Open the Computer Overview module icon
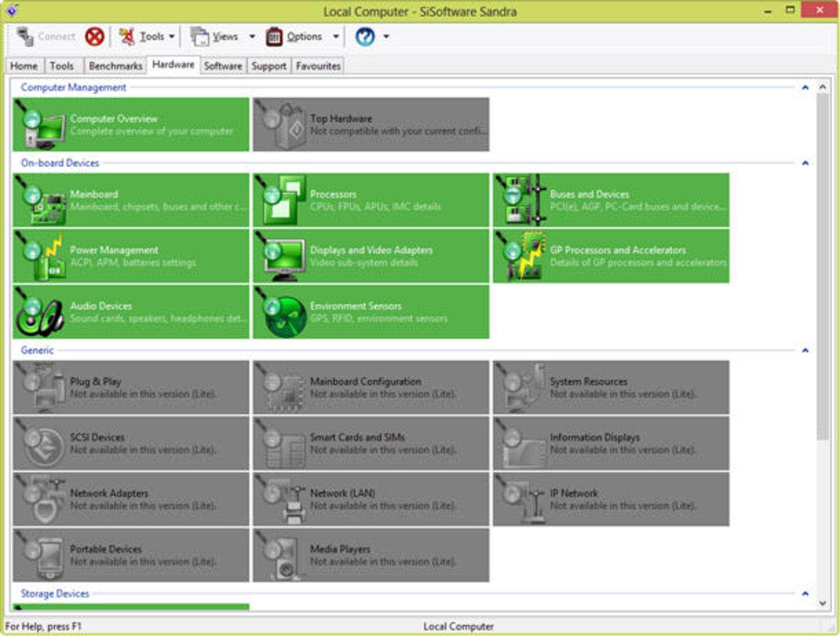Viewport: 840px width, 636px height. [40, 125]
